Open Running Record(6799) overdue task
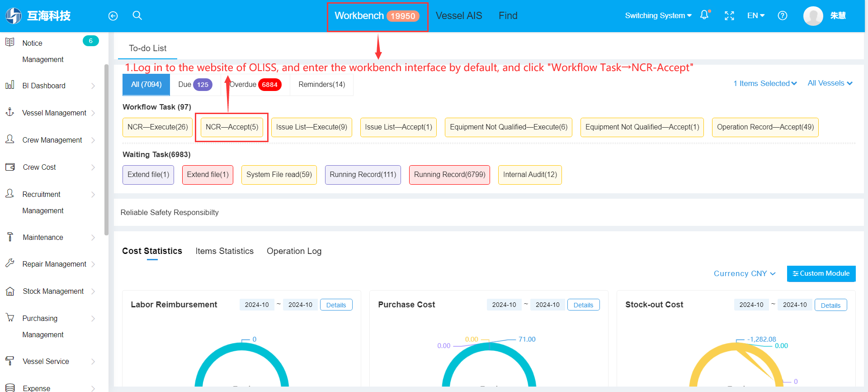Screen dimensions: 868x392 coord(449,175)
